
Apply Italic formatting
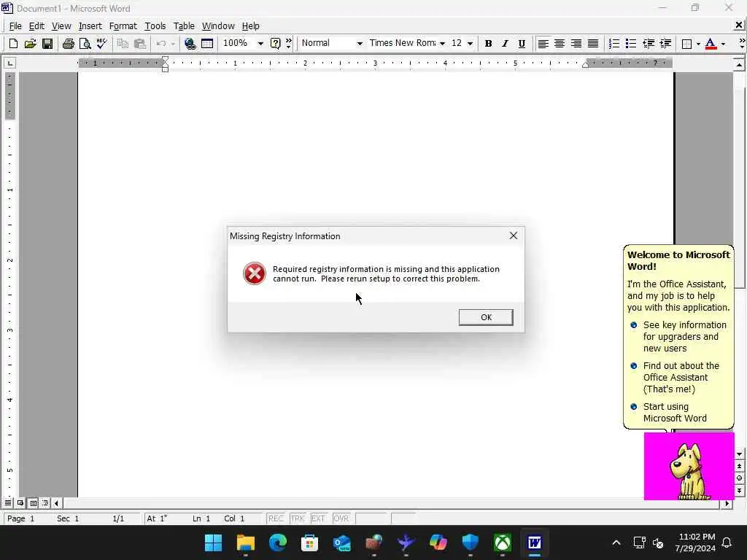(x=505, y=44)
